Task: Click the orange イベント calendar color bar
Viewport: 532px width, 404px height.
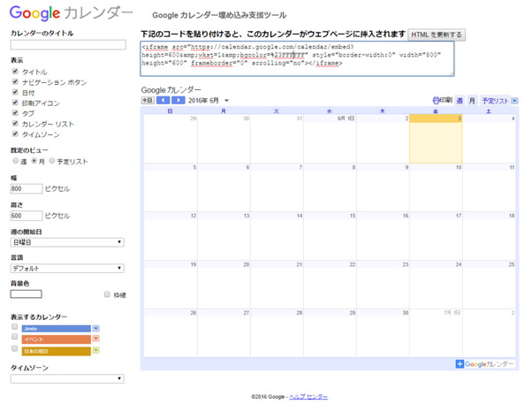Action: click(x=57, y=339)
